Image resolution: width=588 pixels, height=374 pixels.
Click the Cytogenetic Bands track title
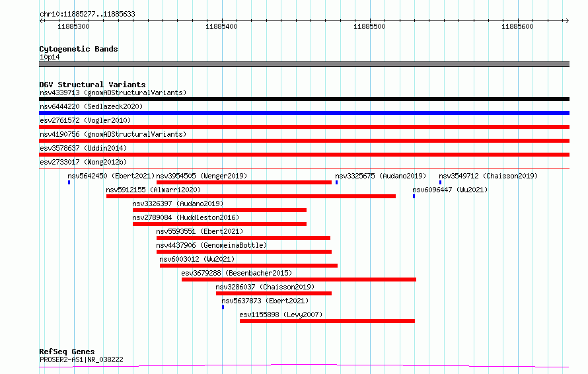(79, 49)
